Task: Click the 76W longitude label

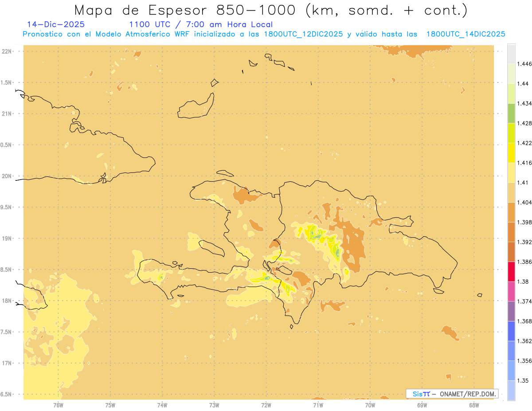Action: (x=58, y=405)
